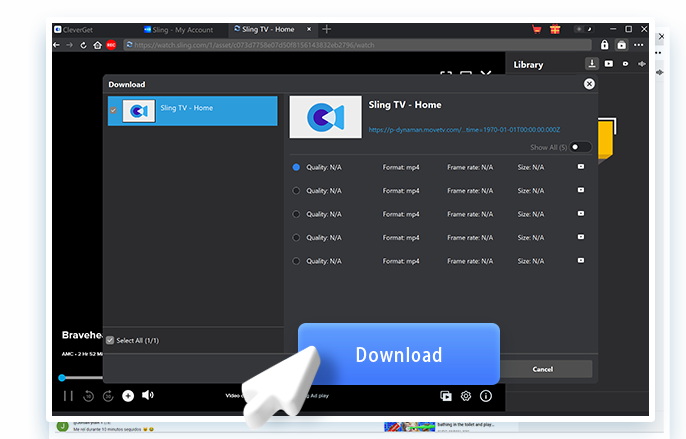The height and width of the screenshot is (439, 686).
Task: Show downloaded videos in Library panel
Action: [609, 64]
